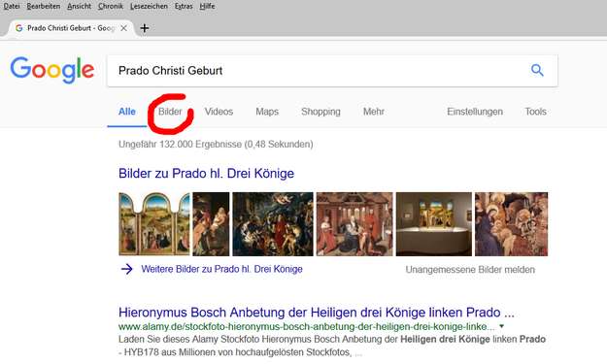607x364 pixels.
Task: Open the Bearbeiten menu
Action: point(44,6)
